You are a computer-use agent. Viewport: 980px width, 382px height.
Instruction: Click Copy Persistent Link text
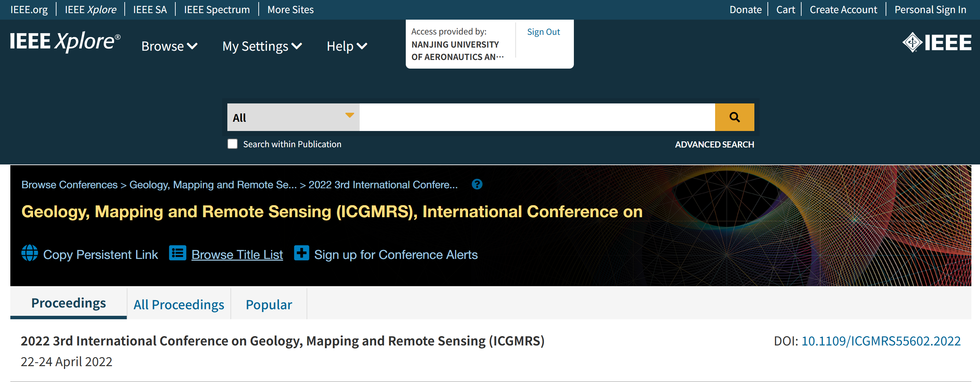[x=101, y=254]
